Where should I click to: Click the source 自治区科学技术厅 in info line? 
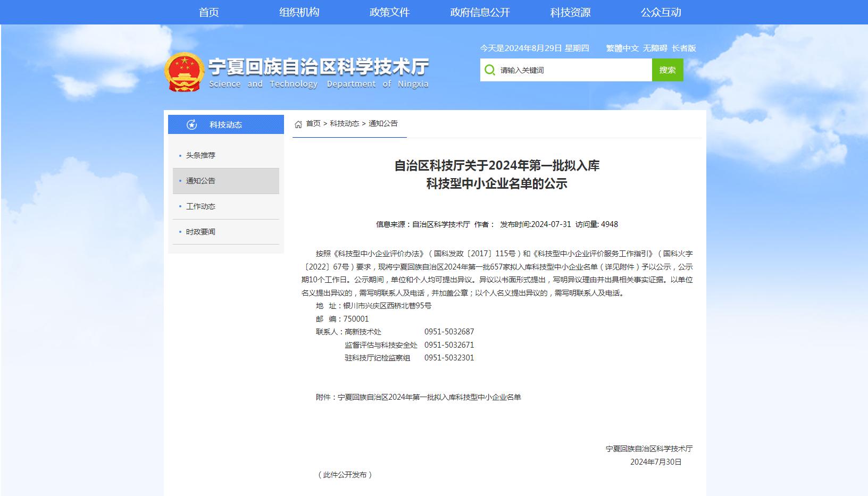pyautogui.click(x=441, y=224)
